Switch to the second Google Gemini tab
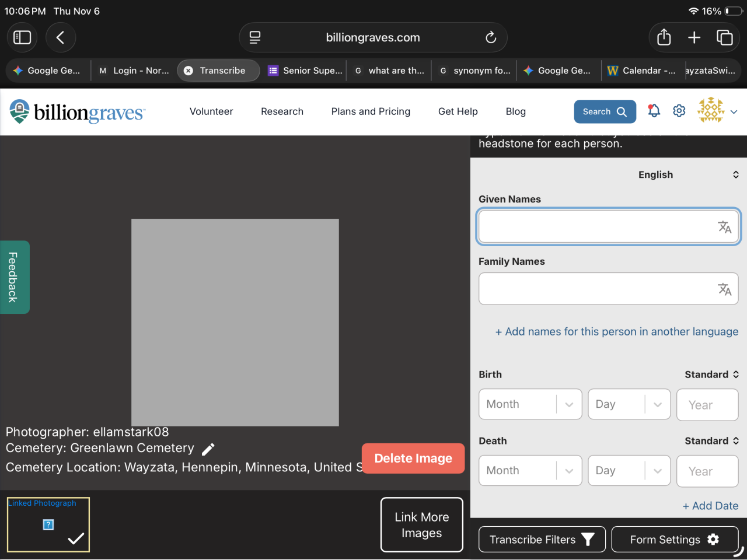This screenshot has width=747, height=560. pos(558,71)
